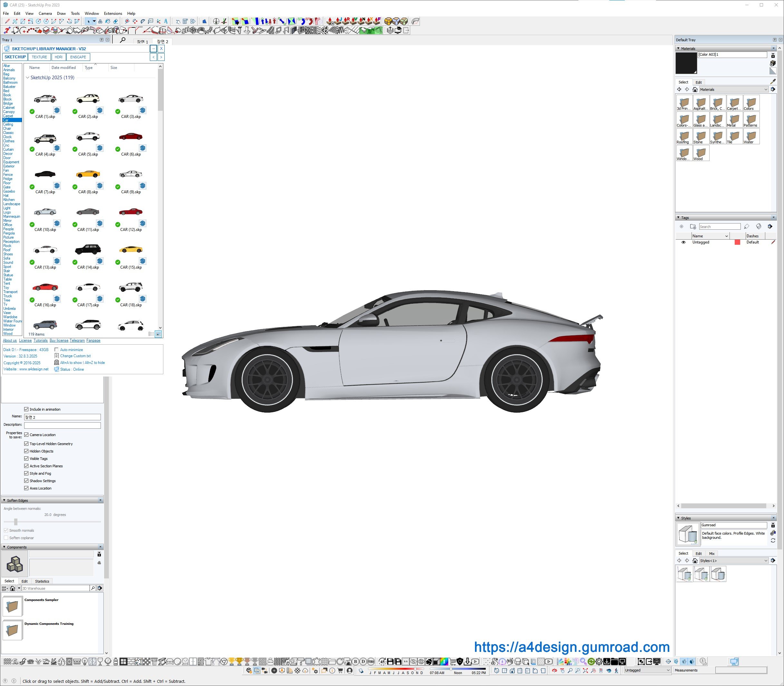Viewport: 784px width, 686px height.
Task: Open the Tutorials link
Action: pos(40,340)
